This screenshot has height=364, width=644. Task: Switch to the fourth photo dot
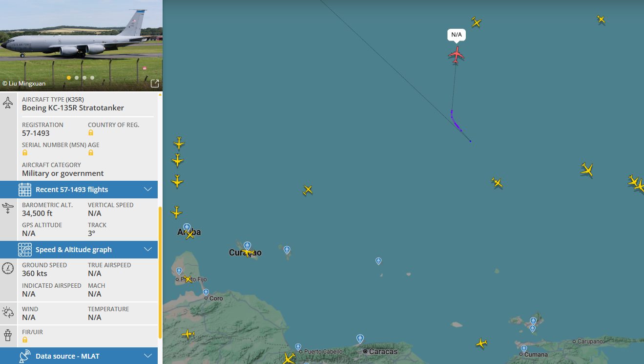pyautogui.click(x=92, y=78)
